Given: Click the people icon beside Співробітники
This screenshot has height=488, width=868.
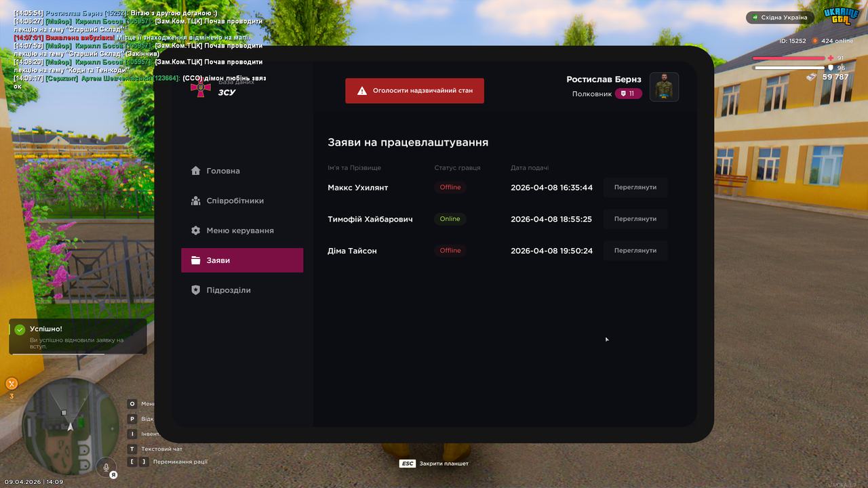Looking at the screenshot, I should (196, 201).
